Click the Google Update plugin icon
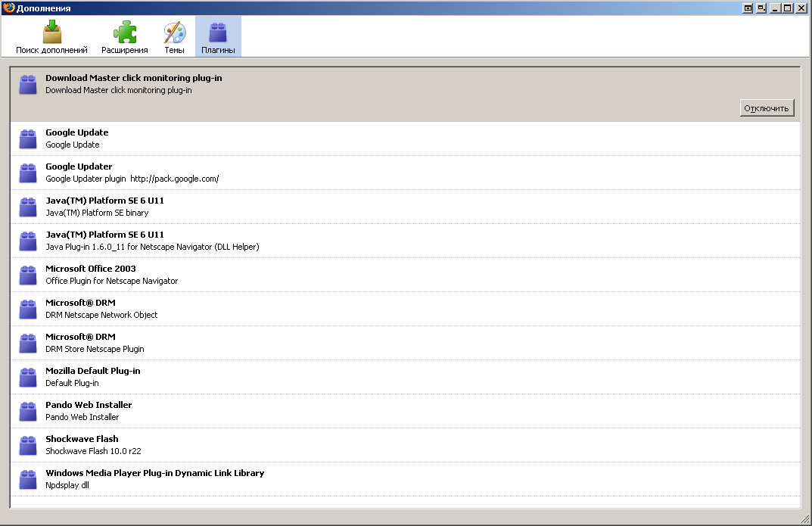The width and height of the screenshot is (812, 526). point(28,139)
